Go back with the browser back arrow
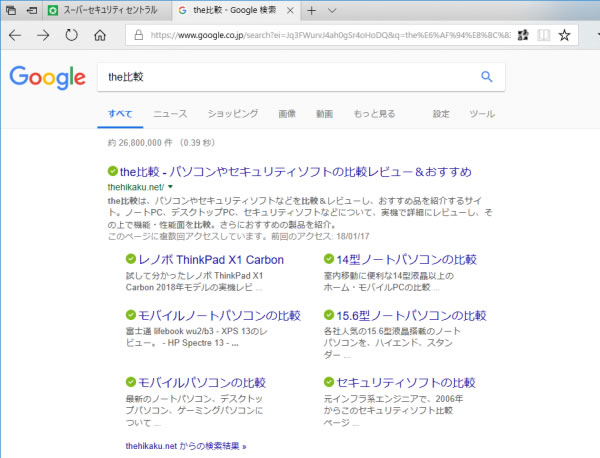 (x=15, y=35)
